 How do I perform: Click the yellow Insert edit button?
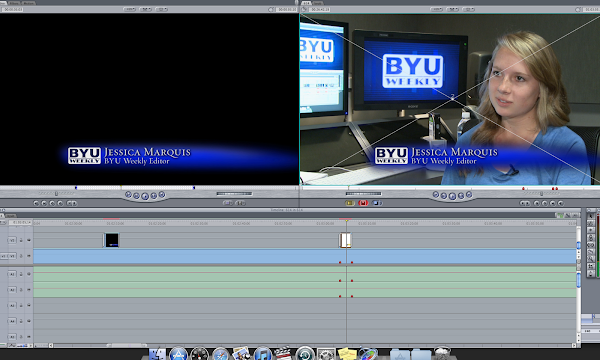350,203
